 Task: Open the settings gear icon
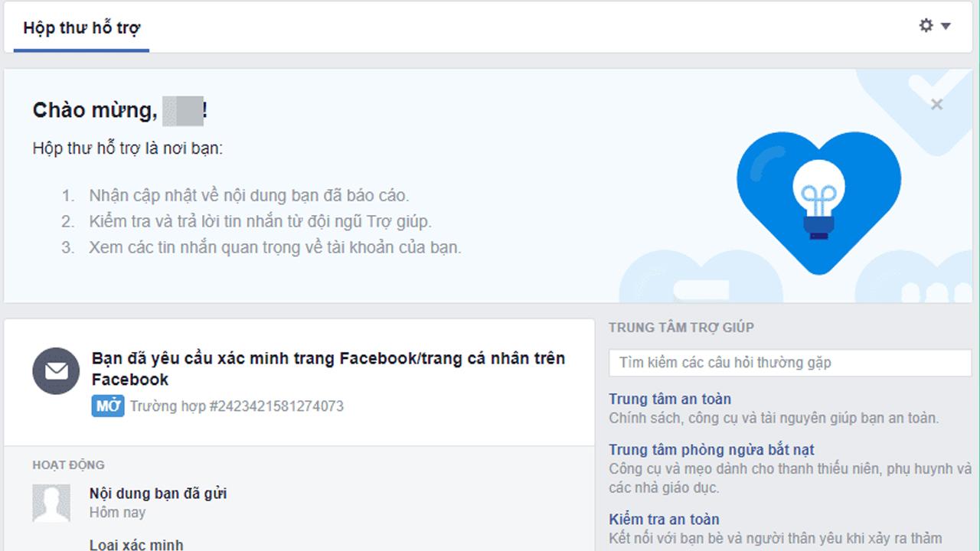pyautogui.click(x=926, y=25)
